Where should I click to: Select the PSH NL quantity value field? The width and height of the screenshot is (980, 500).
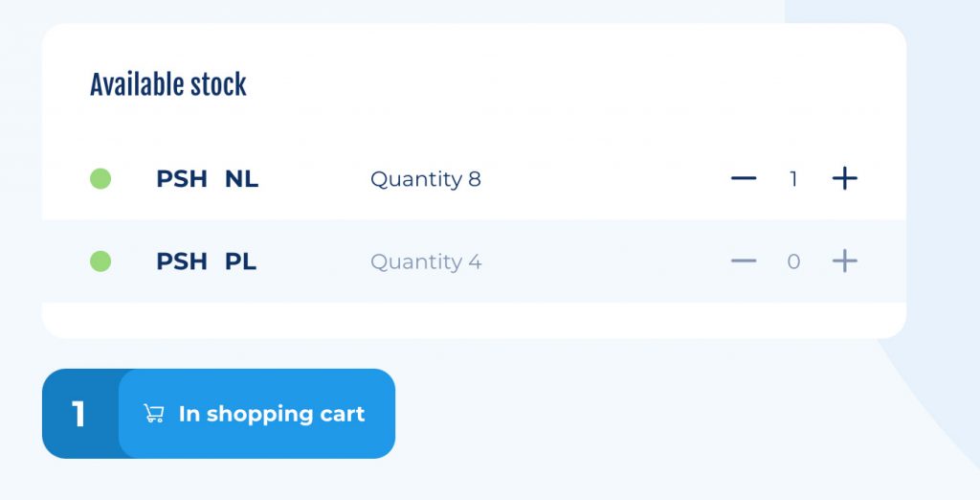[793, 179]
